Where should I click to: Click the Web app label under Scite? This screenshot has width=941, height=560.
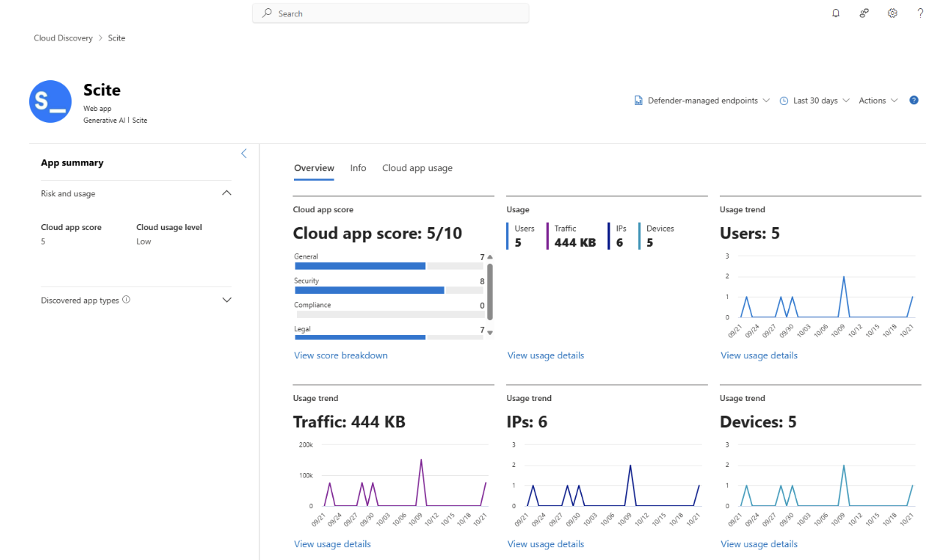[x=97, y=109]
